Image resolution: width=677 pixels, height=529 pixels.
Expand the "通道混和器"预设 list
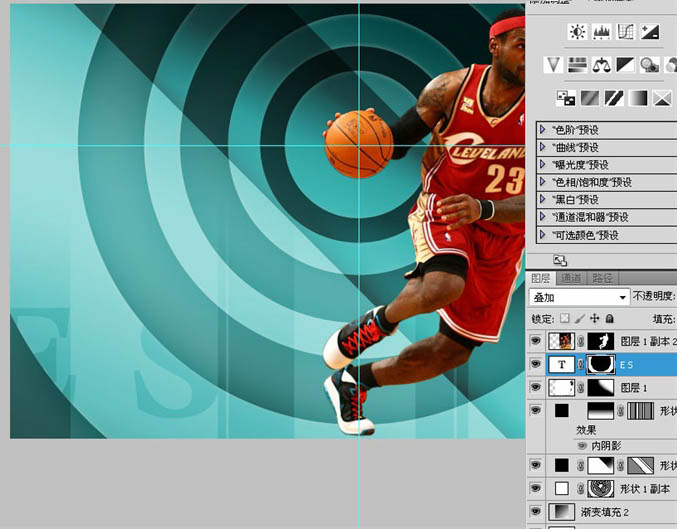click(543, 217)
